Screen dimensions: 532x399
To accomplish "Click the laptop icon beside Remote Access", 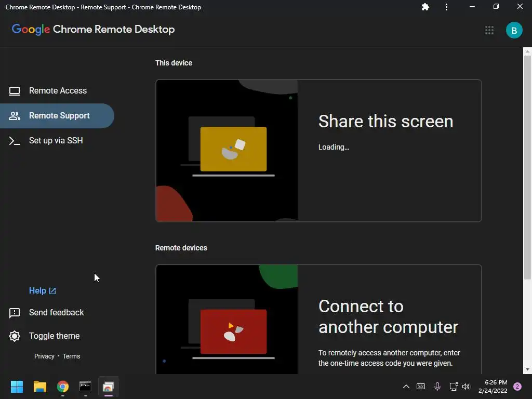I will 15,91.
